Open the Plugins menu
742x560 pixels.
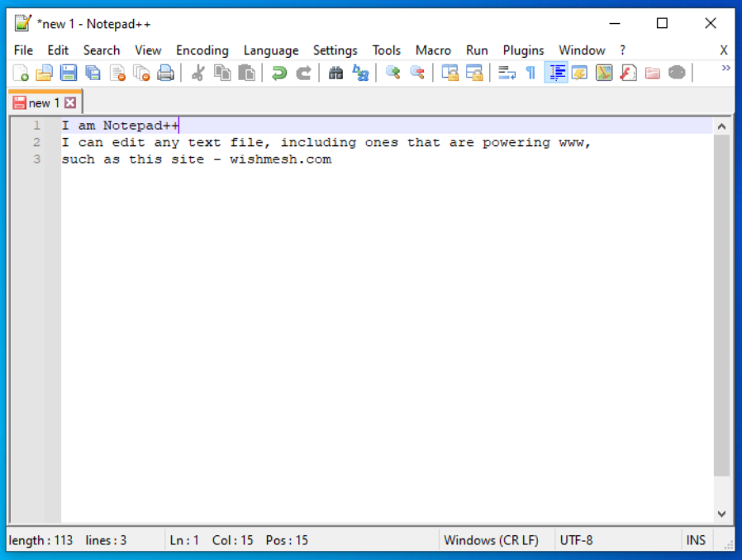pos(523,50)
